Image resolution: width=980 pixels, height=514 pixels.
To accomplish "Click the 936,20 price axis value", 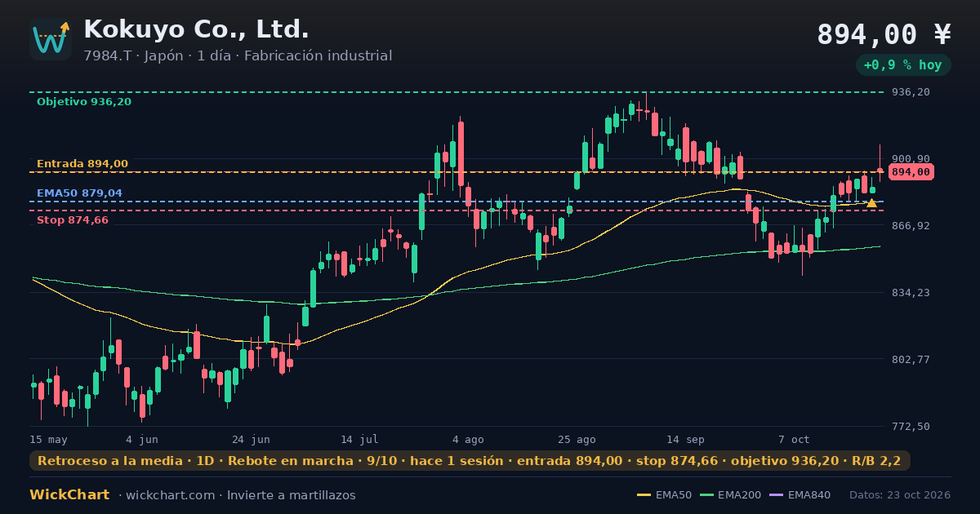I will (911, 92).
